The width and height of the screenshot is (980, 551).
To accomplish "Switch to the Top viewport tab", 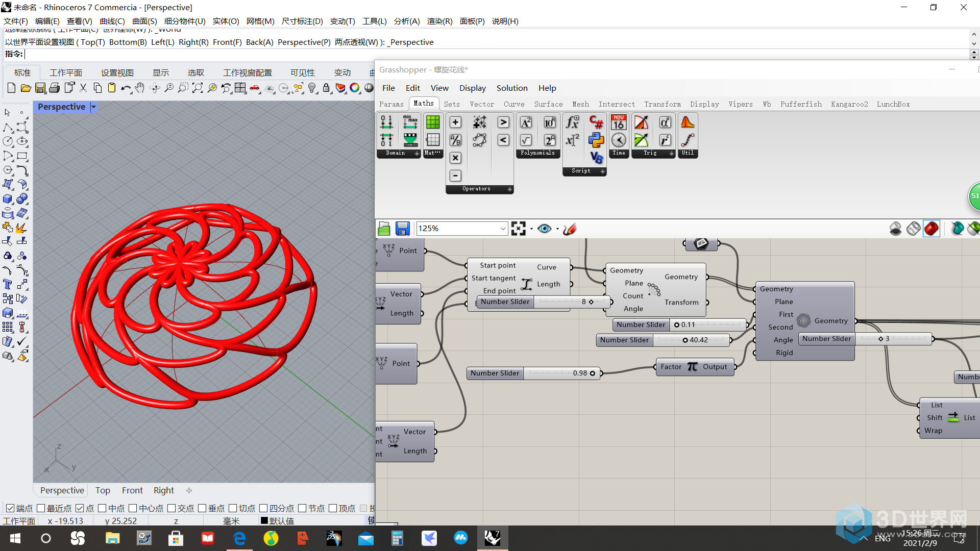I will [103, 490].
